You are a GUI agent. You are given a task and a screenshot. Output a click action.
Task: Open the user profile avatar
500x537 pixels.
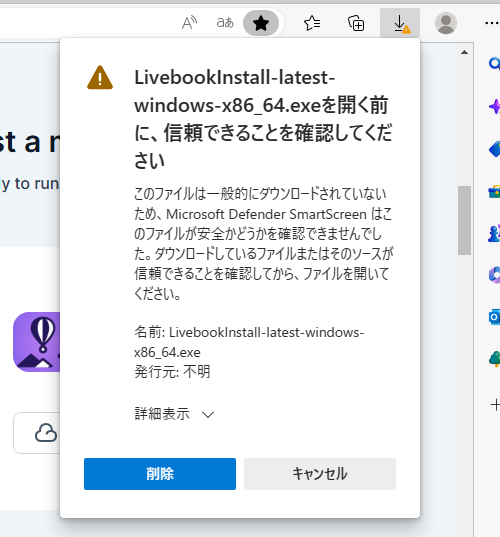click(446, 23)
